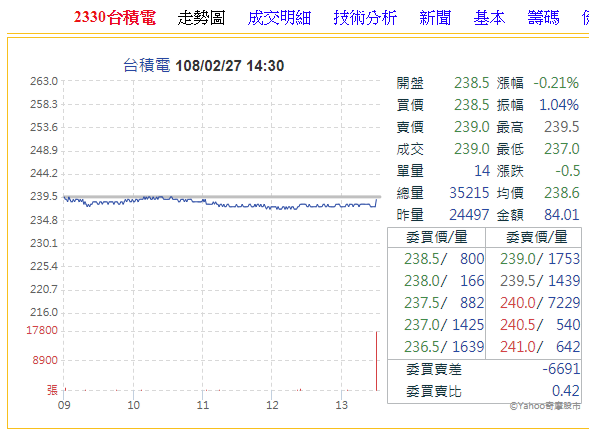589x436 pixels.
Task: Click the 最高 value 239.5
Action: (x=562, y=127)
